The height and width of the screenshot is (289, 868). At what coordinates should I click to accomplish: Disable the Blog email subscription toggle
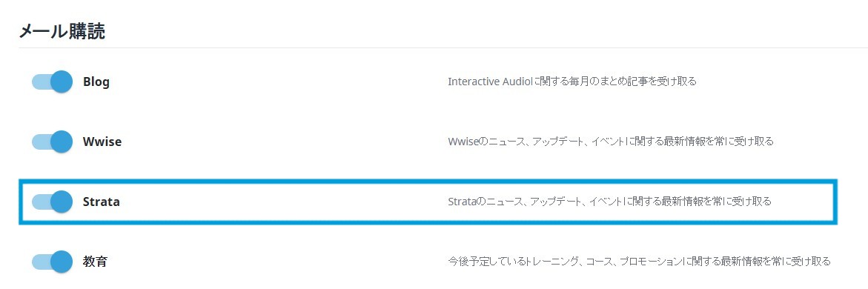tap(52, 82)
